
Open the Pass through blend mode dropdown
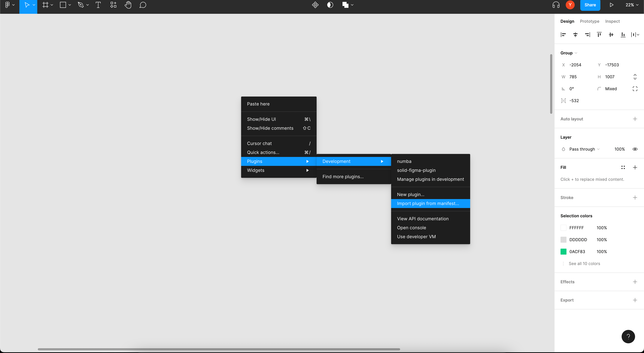pos(583,149)
